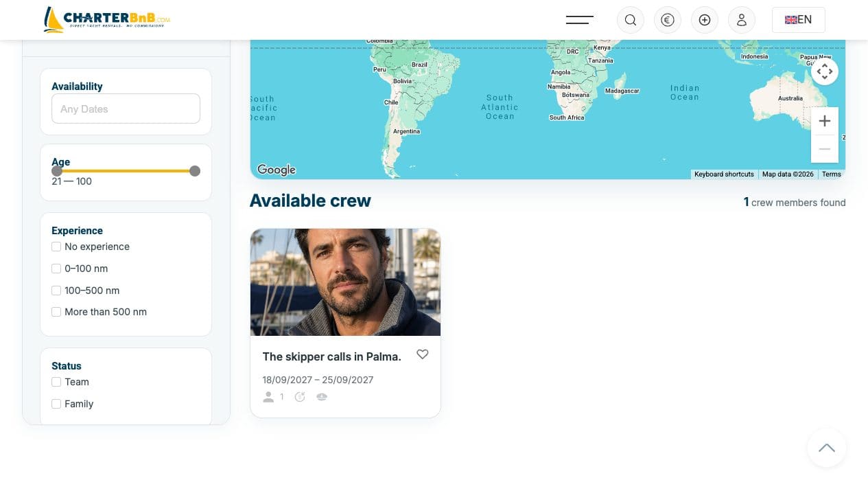Check the No experience checkbox
This screenshot has height=489, width=868.
56,247
